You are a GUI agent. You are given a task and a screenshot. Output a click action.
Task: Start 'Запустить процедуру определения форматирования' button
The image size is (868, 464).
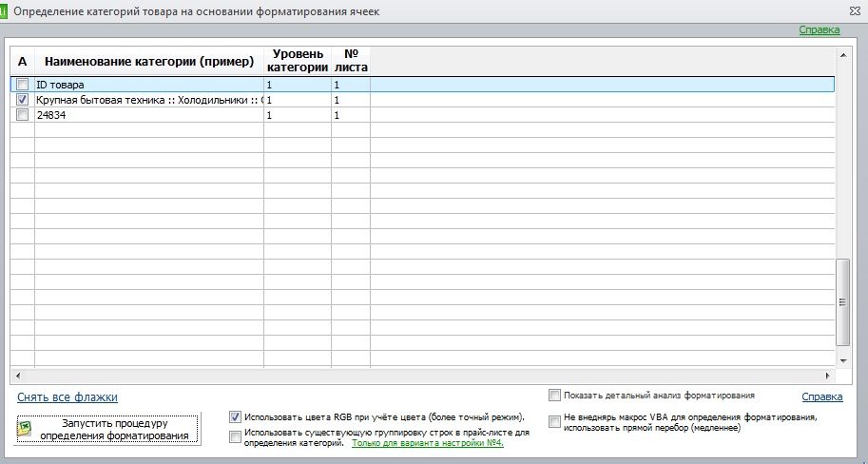point(108,429)
